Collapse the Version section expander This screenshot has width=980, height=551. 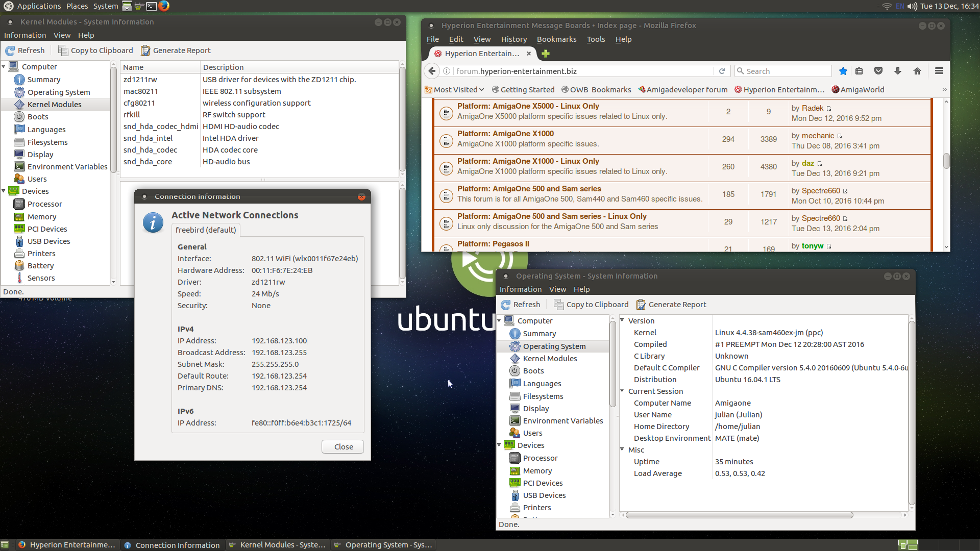[x=622, y=320]
